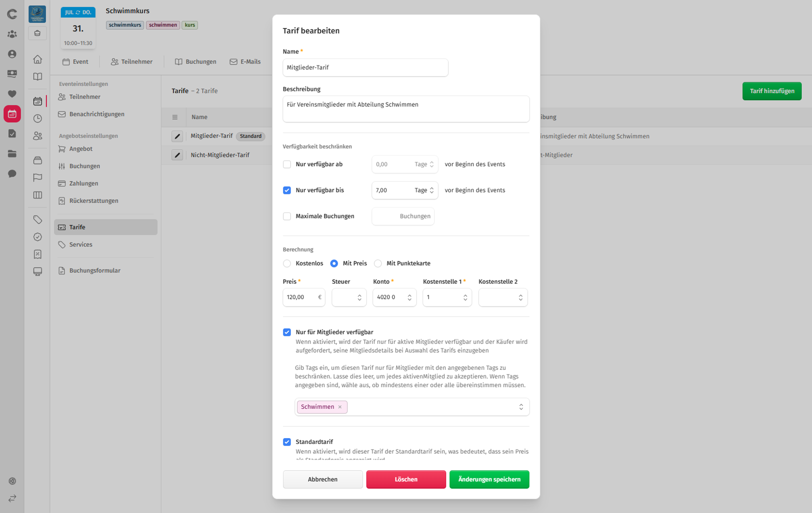
Task: Choose the Mit Punktekarte radio option
Action: 378,263
